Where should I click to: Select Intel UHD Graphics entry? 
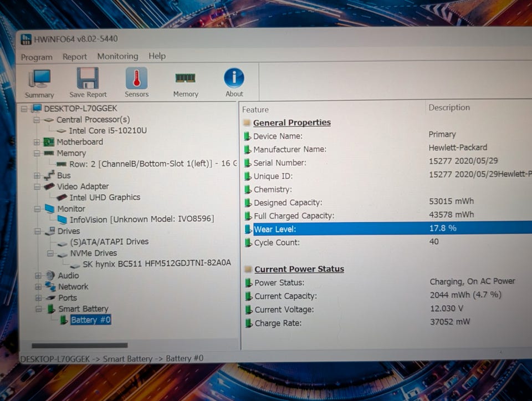click(105, 197)
